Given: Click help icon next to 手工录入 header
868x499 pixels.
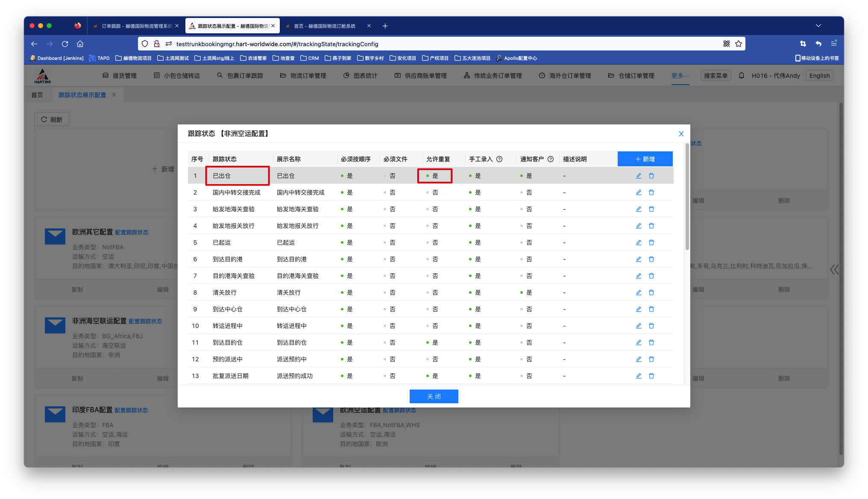Looking at the screenshot, I should tap(499, 159).
